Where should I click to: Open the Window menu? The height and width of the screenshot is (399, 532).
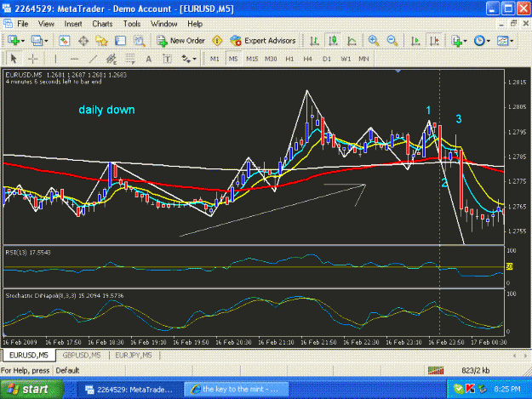[x=164, y=24]
